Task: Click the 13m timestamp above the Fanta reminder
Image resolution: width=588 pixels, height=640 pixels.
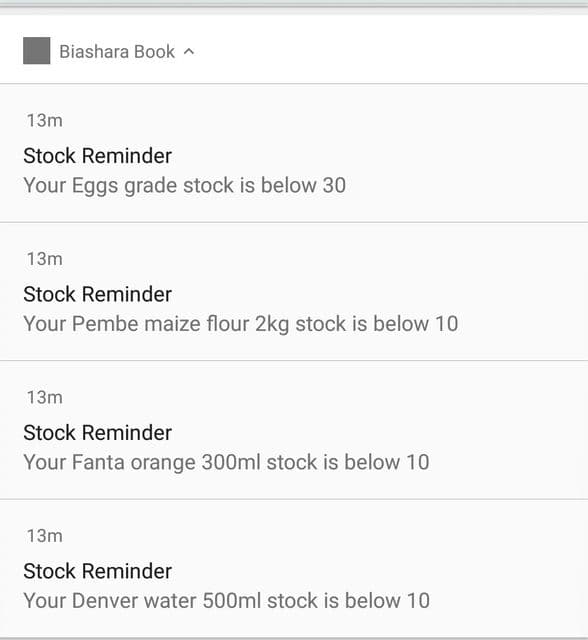Action: tap(45, 398)
